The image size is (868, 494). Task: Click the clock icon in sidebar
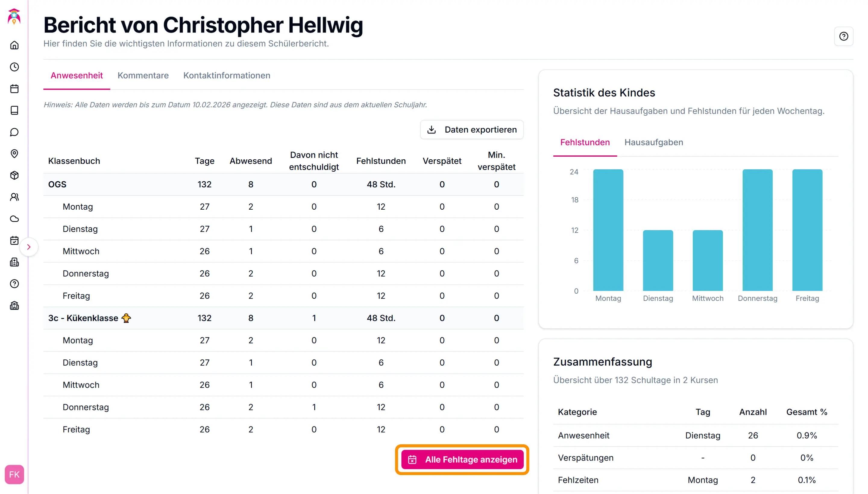coord(14,67)
